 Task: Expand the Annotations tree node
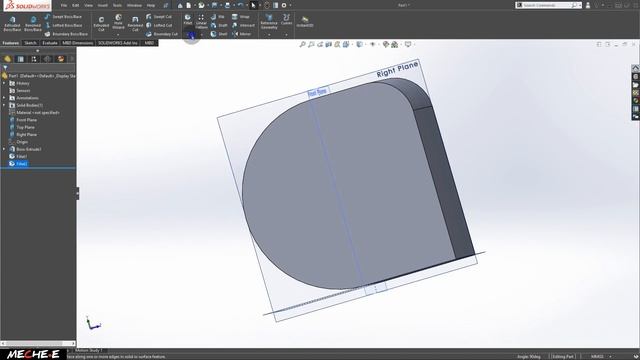point(4,98)
